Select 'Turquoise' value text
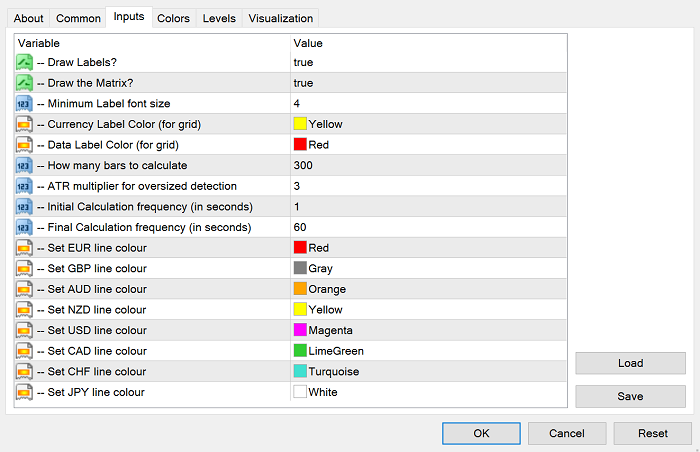 [x=333, y=372]
